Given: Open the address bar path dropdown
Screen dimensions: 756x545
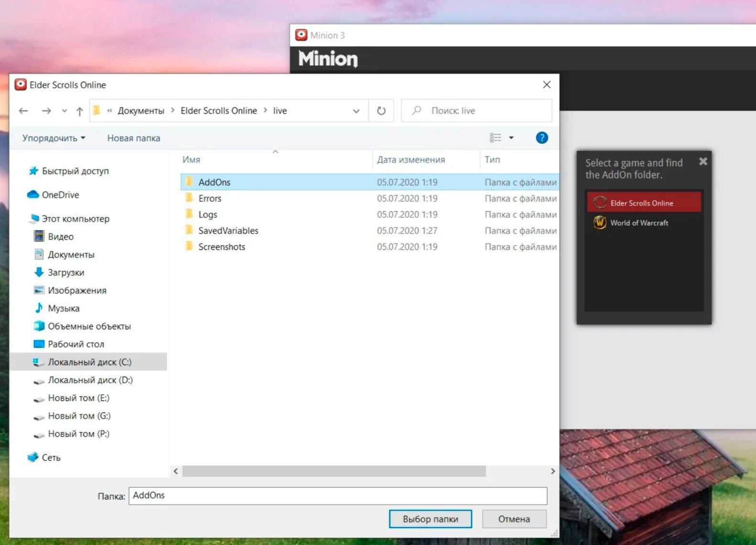Looking at the screenshot, I should click(356, 111).
